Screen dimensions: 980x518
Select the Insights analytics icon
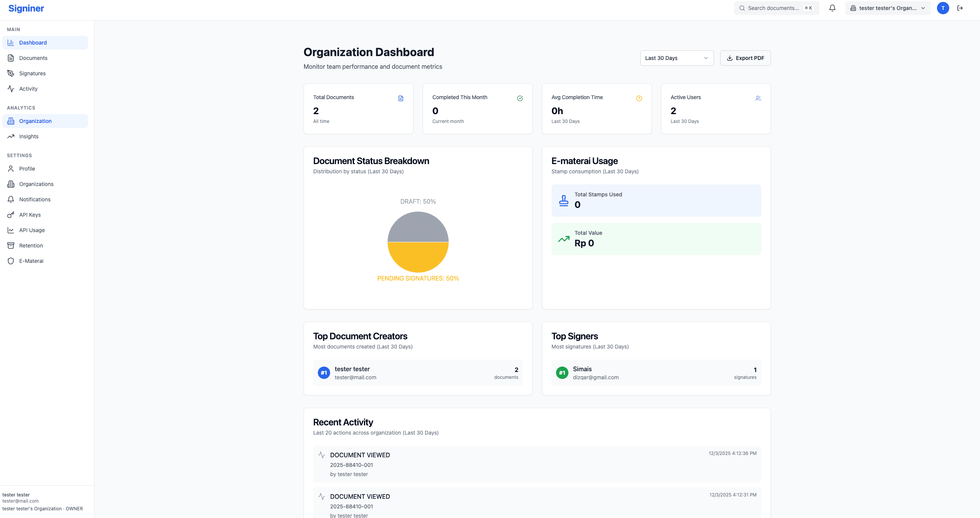(x=11, y=136)
